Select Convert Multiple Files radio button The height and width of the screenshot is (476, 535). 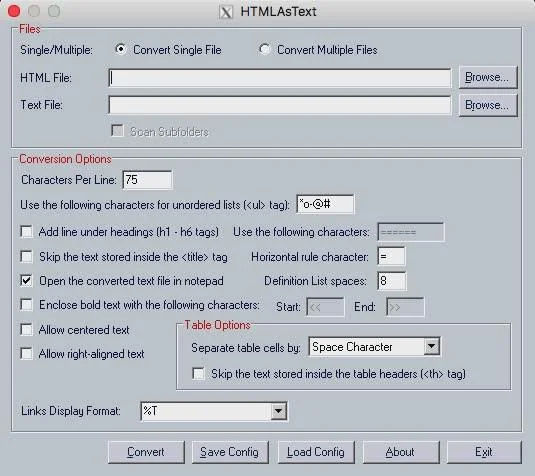[x=264, y=49]
